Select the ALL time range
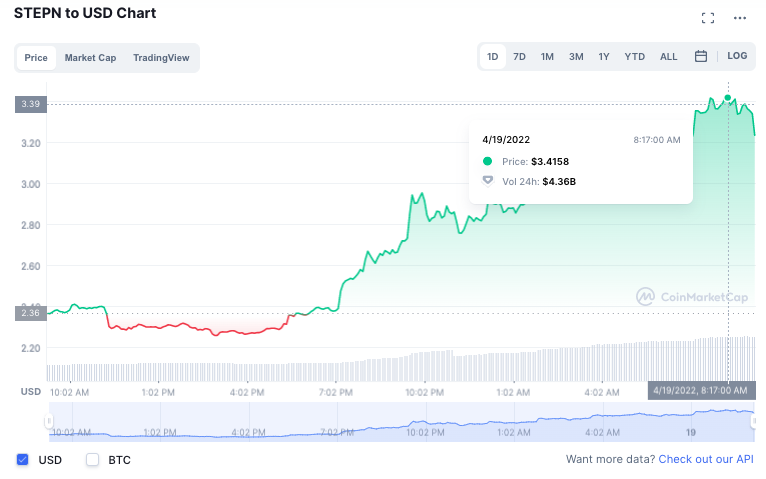 [x=668, y=57]
